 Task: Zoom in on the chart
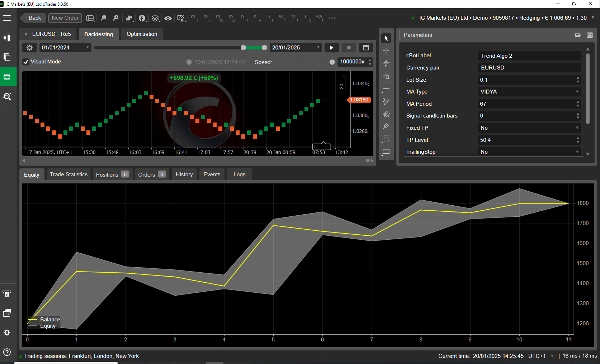point(103,18)
